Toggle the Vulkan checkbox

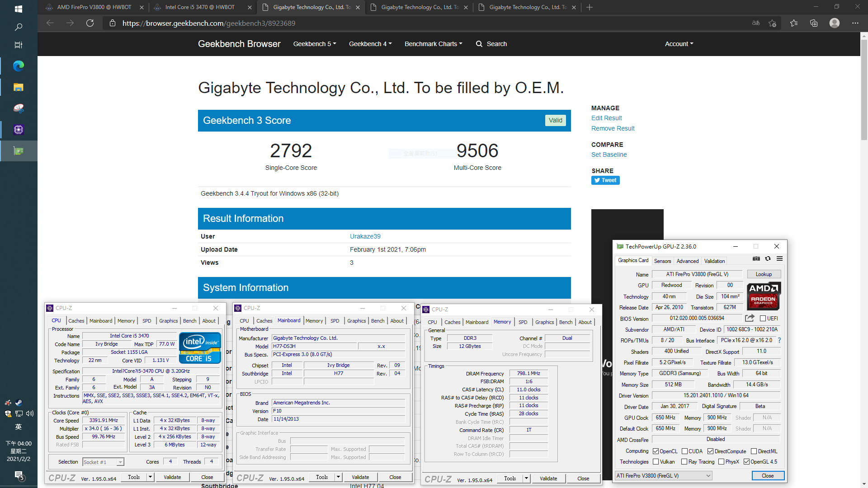tap(656, 462)
